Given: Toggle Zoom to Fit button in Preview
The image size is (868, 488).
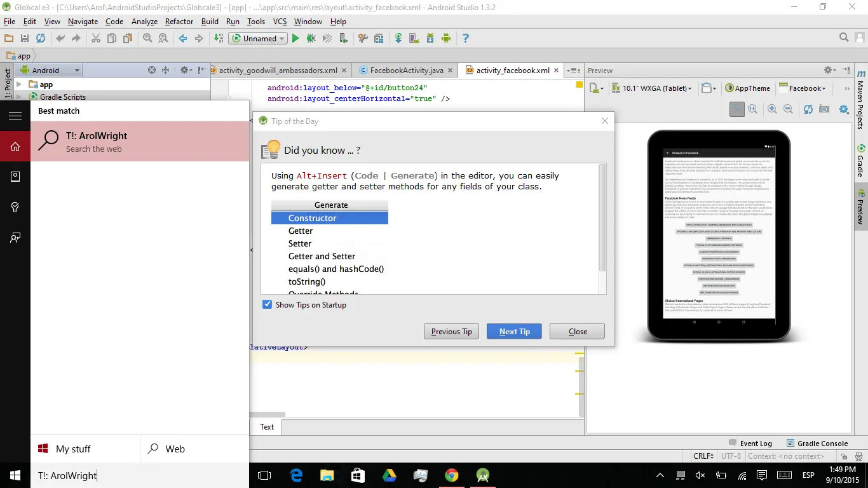Looking at the screenshot, I should tap(737, 109).
